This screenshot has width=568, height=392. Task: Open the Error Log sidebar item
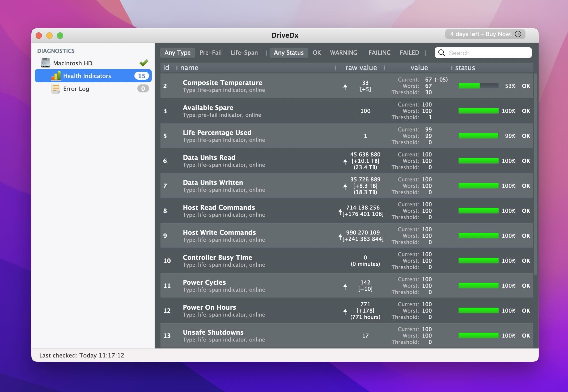[93, 89]
